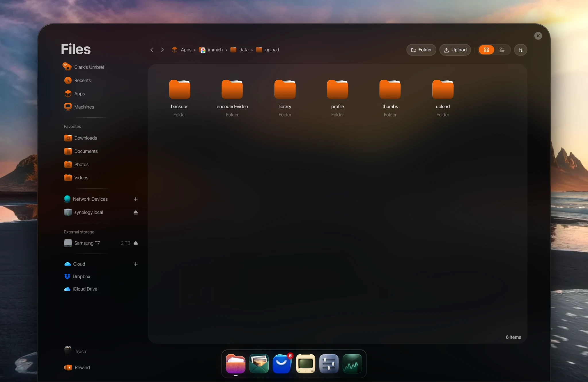
Task: Open the Cloud section
Action: pyautogui.click(x=75, y=264)
